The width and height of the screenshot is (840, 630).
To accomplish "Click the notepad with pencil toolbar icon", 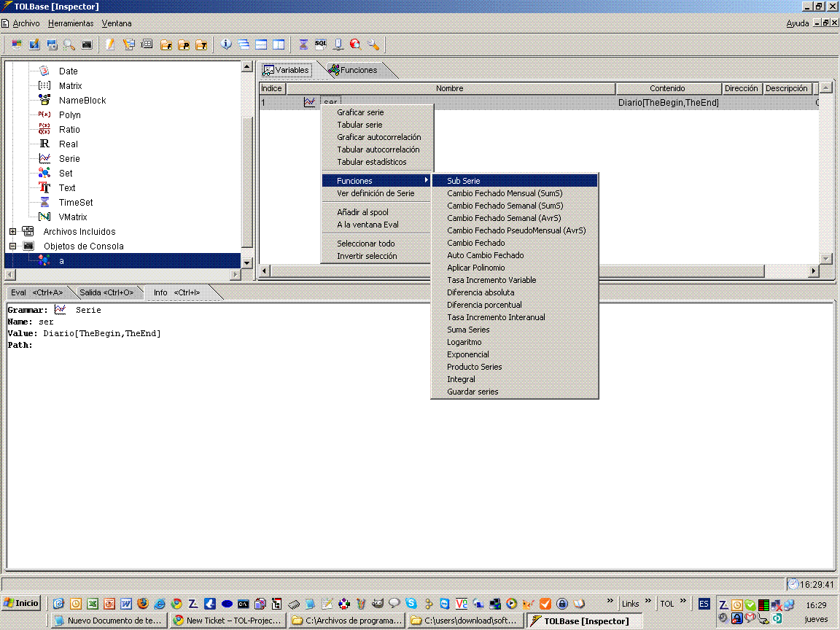I will pos(110,44).
